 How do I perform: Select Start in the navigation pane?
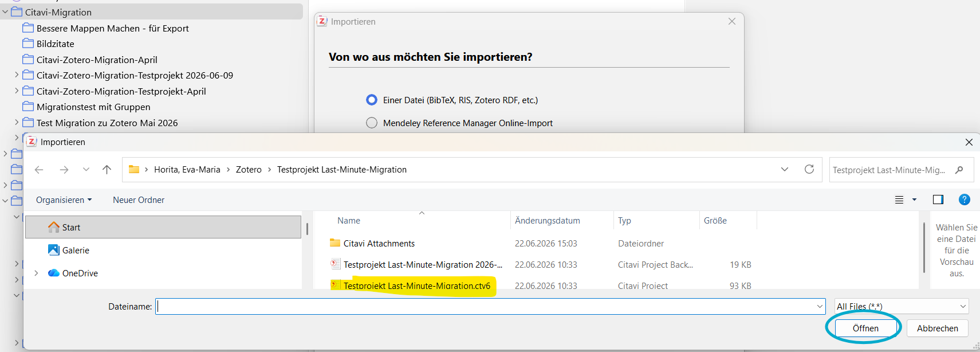click(x=163, y=227)
